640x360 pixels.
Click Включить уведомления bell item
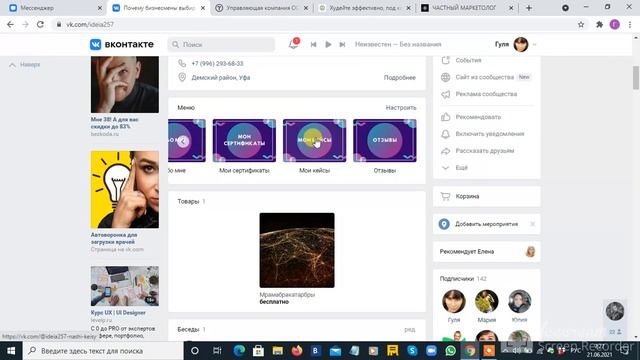click(x=489, y=134)
